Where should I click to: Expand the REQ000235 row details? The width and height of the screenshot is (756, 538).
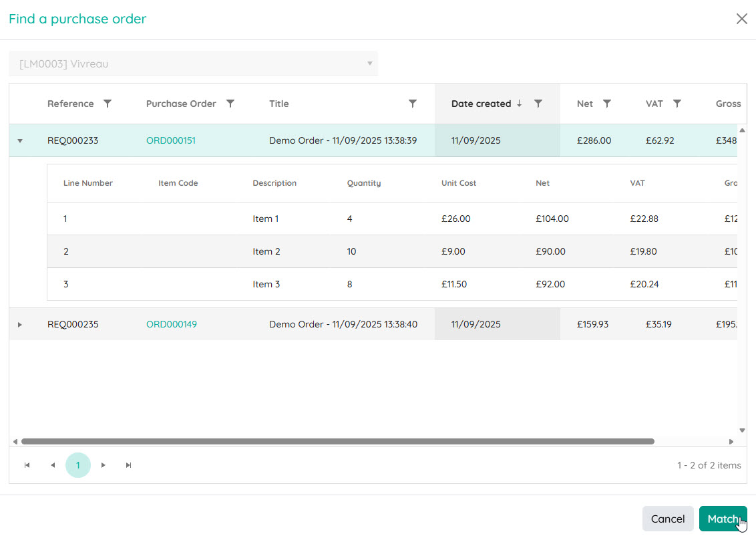20,325
